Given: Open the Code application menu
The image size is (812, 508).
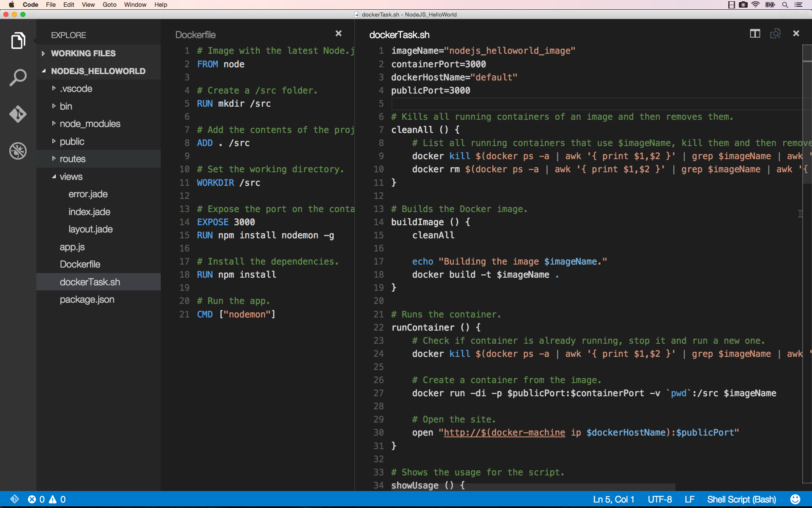Looking at the screenshot, I should click(30, 5).
